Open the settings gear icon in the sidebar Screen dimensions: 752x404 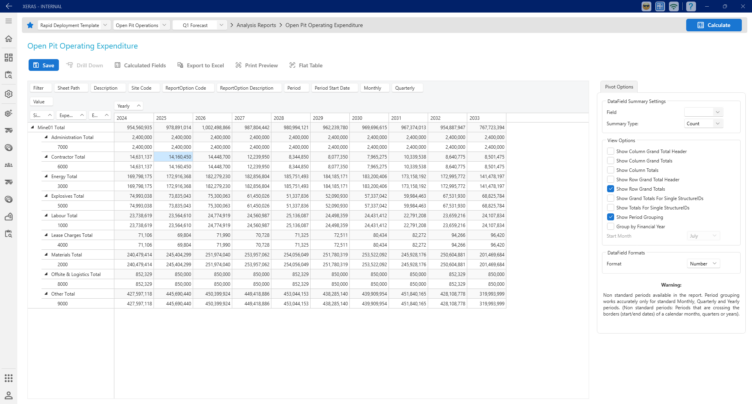9,94
